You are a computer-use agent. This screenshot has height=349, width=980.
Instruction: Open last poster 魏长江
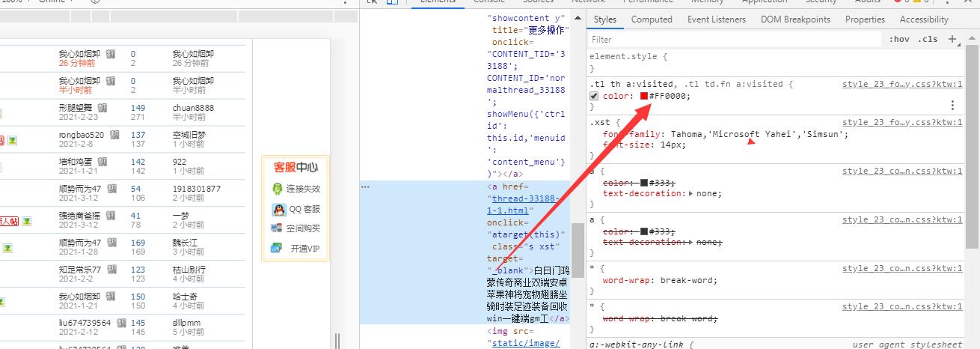pos(185,243)
